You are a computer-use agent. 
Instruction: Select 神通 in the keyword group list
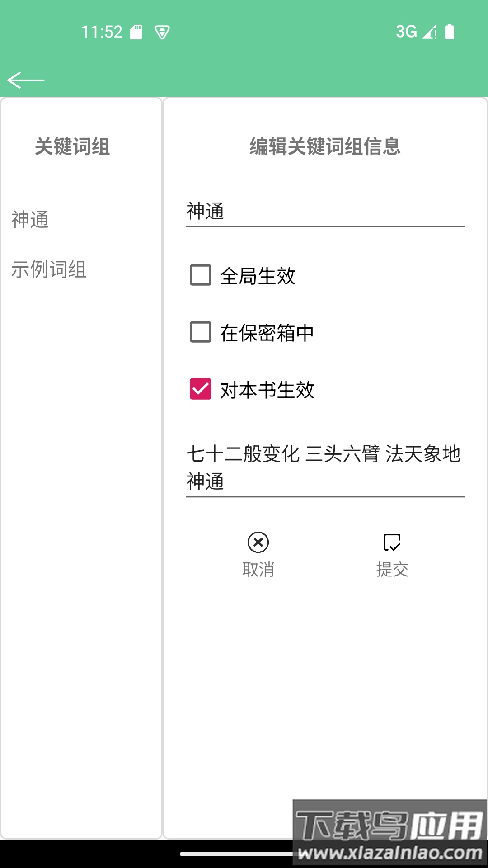30,220
